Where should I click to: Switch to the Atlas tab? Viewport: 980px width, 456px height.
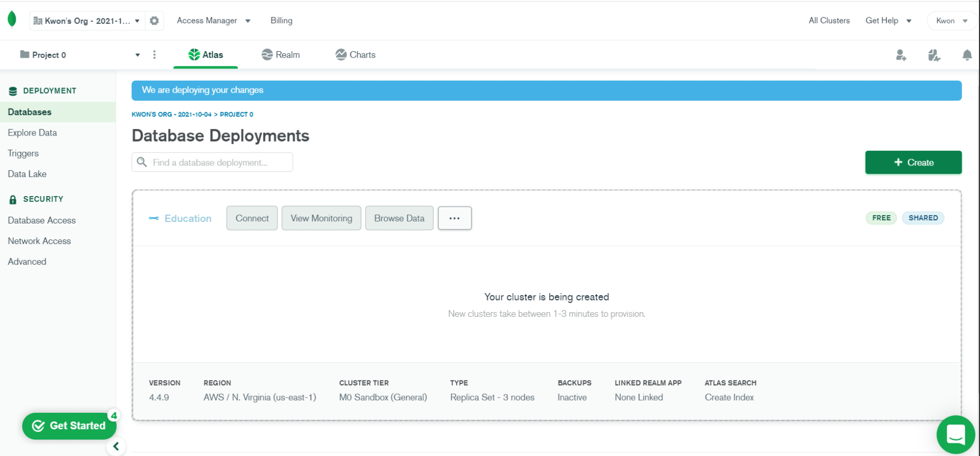(206, 55)
